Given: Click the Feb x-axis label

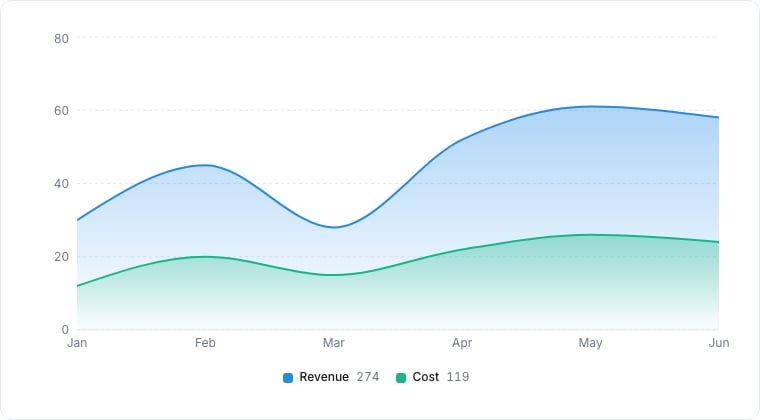Looking at the screenshot, I should (205, 343).
